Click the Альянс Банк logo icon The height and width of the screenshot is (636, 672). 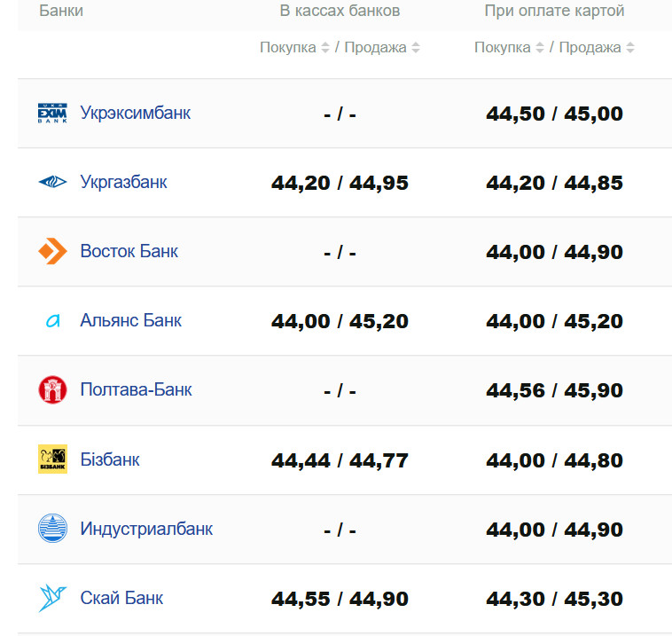click(52, 321)
